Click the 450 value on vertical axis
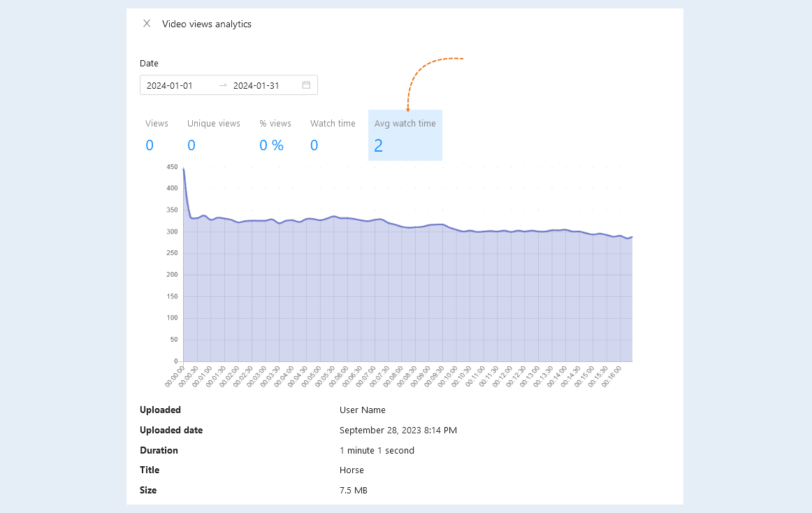Viewport: 812px width, 513px height. coord(172,167)
